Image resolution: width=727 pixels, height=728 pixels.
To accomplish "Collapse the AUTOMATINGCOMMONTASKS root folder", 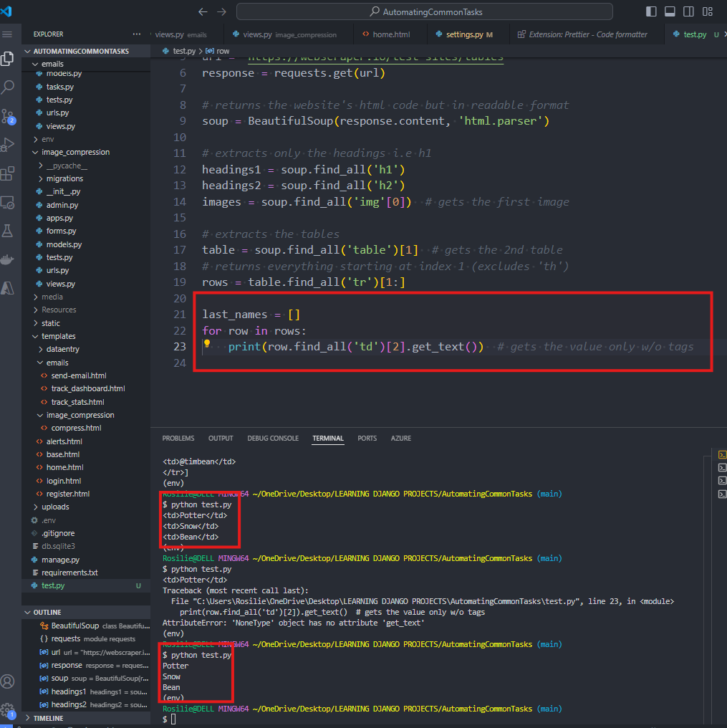I will [87, 51].
